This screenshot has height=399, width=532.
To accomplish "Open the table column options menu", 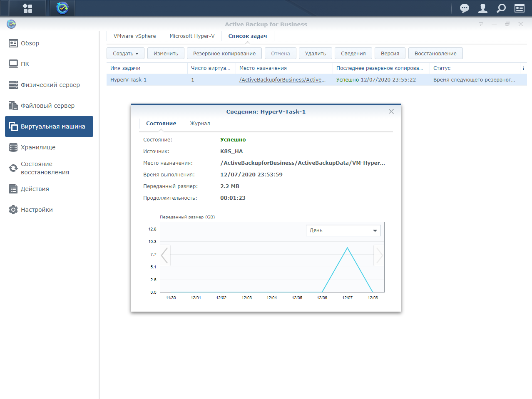I will tap(524, 68).
